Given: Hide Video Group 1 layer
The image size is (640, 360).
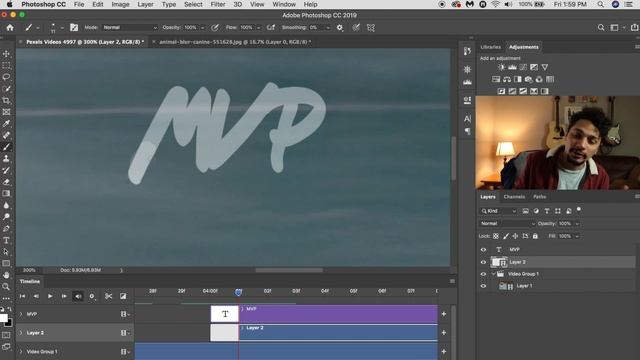Looking at the screenshot, I should point(483,274).
